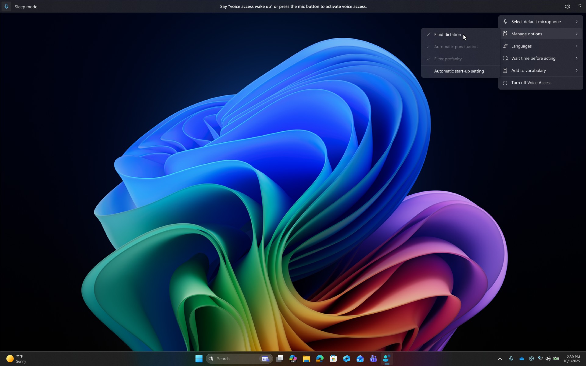Image resolution: width=588 pixels, height=366 pixels.
Task: Open voice access help with the question mark icon
Action: click(580, 6)
